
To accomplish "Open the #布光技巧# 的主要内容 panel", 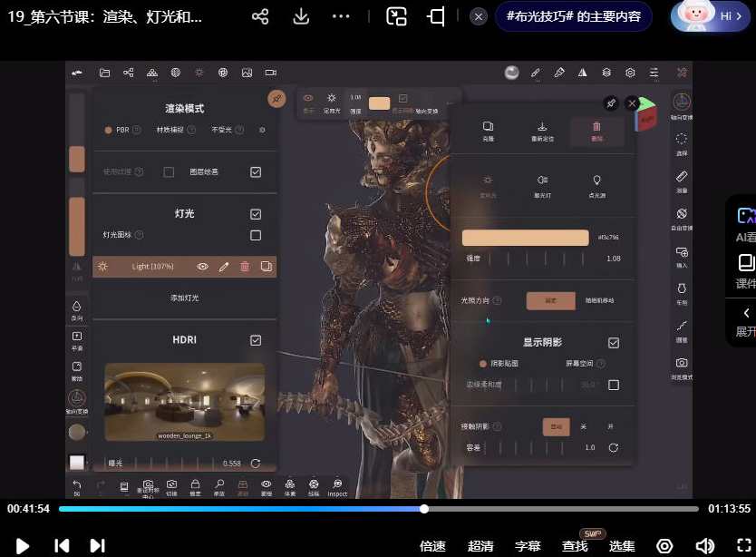I will point(573,16).
